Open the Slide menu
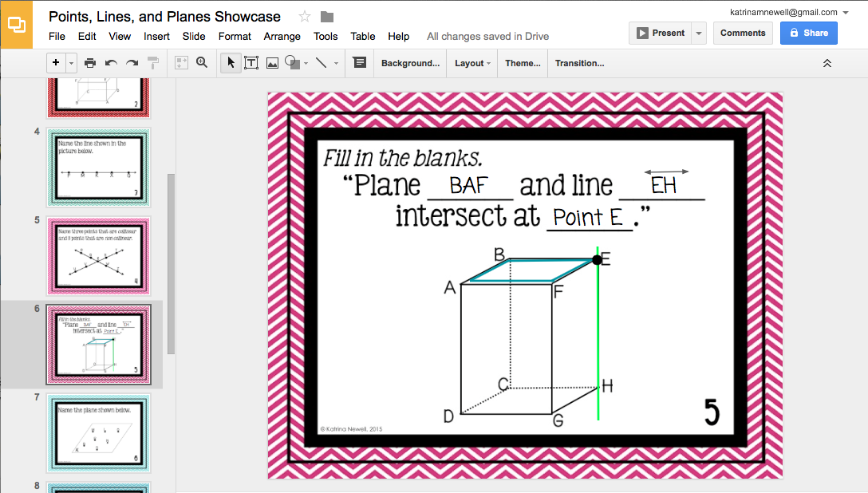The height and width of the screenshot is (493, 868). tap(194, 37)
